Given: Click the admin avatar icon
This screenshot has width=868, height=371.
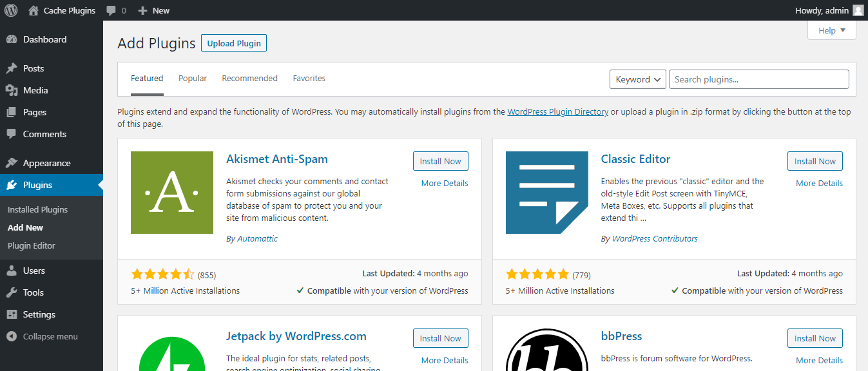Looking at the screenshot, I should (858, 10).
